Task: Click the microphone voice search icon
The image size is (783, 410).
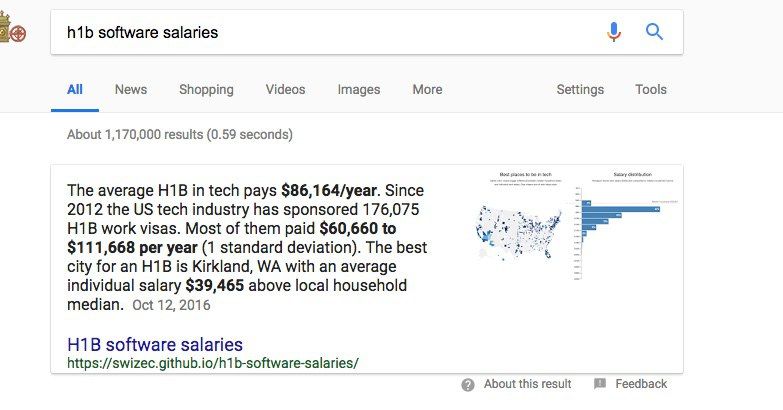Action: pyautogui.click(x=614, y=32)
